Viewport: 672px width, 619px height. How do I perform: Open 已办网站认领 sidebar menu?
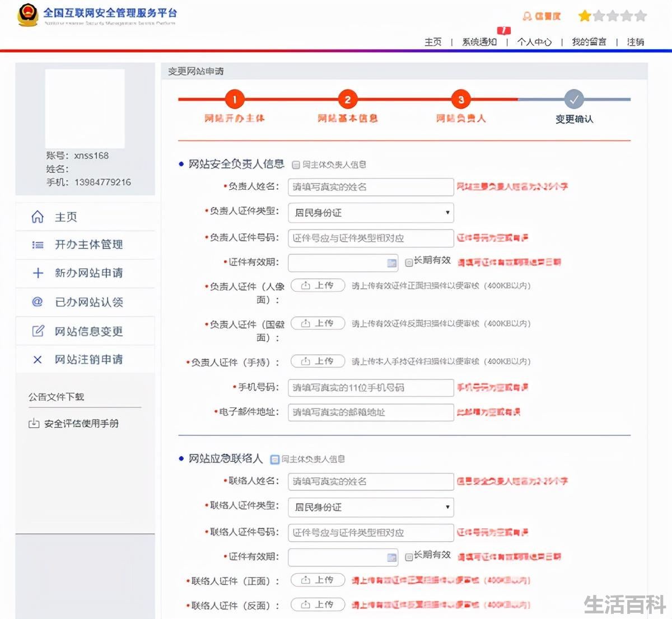85,302
